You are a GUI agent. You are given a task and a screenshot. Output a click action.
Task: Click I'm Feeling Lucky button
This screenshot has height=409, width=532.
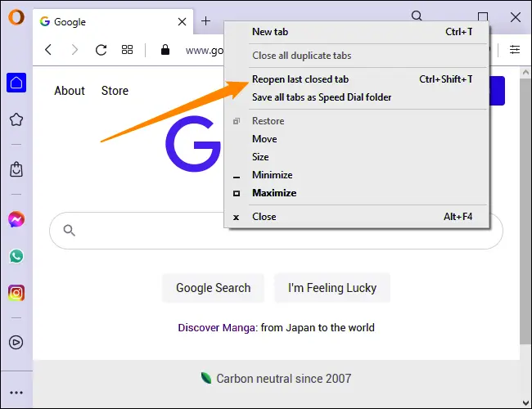click(x=332, y=288)
